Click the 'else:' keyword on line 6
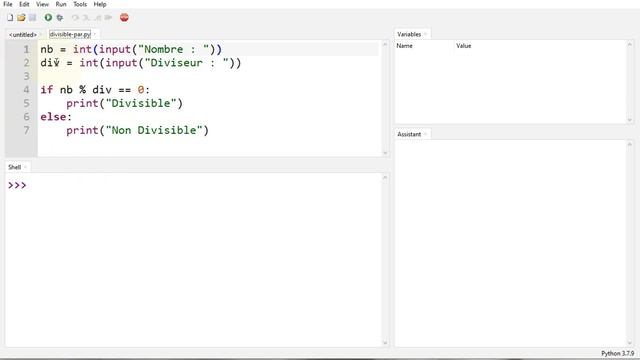 point(56,117)
